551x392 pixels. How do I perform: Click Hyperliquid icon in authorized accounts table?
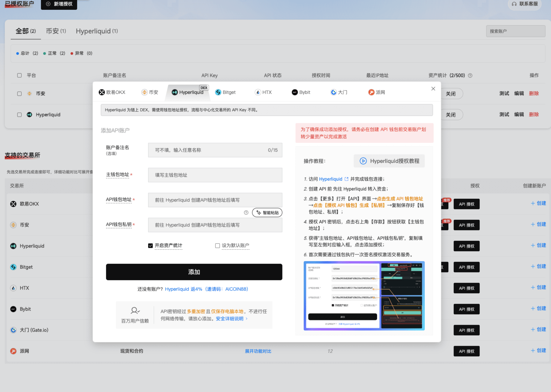pos(29,115)
